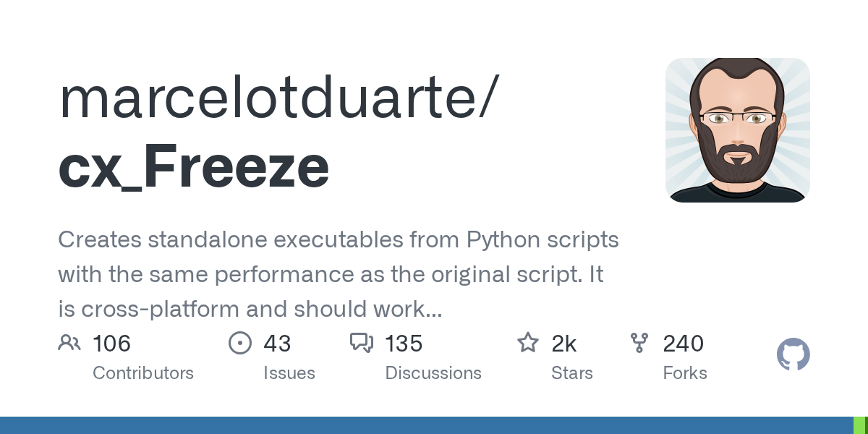Click the repository description text
Screen dimensions: 868x434
click(338, 274)
